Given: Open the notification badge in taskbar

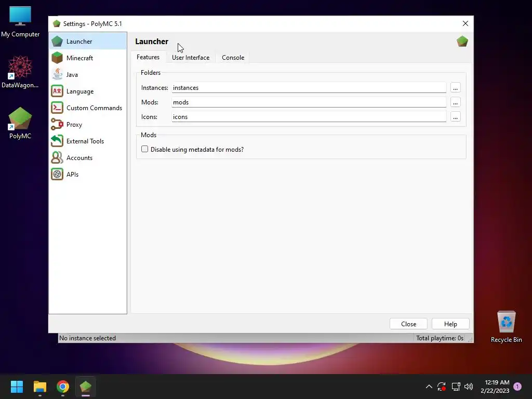Looking at the screenshot, I should tap(517, 387).
